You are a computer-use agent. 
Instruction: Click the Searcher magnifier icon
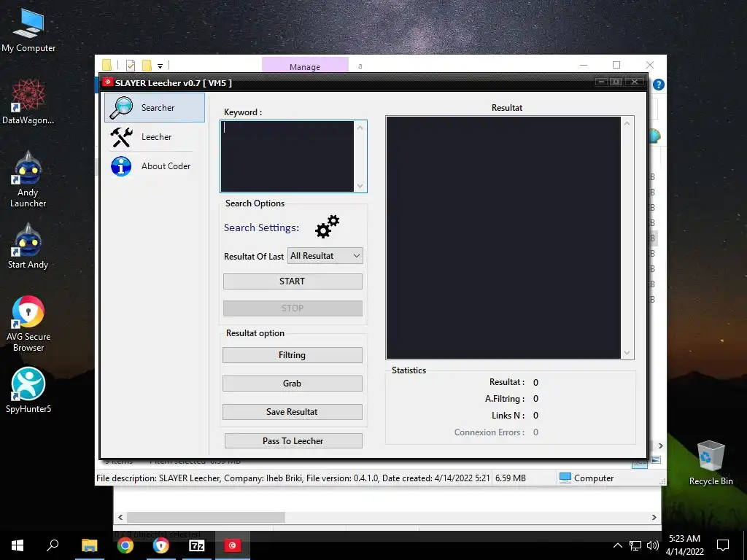click(121, 108)
